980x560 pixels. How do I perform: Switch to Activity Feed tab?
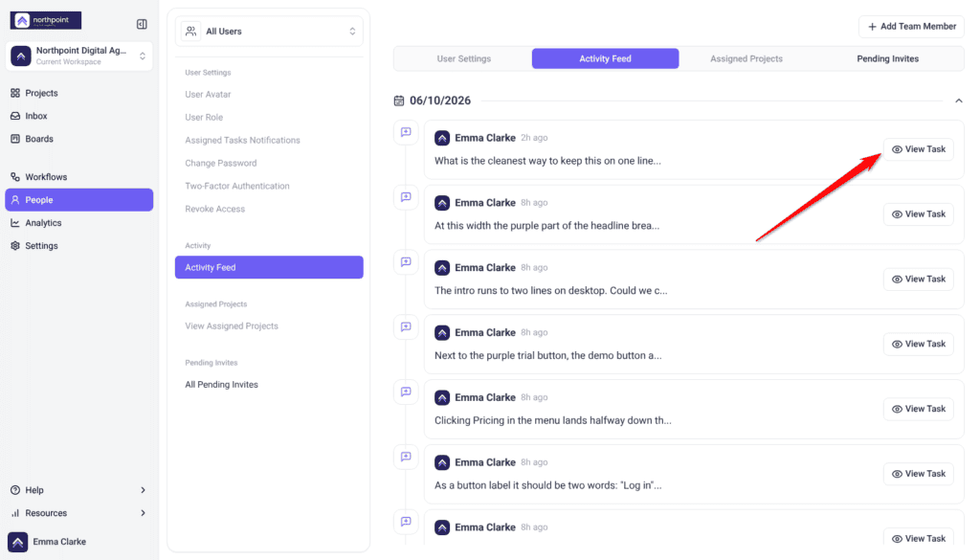605,58
